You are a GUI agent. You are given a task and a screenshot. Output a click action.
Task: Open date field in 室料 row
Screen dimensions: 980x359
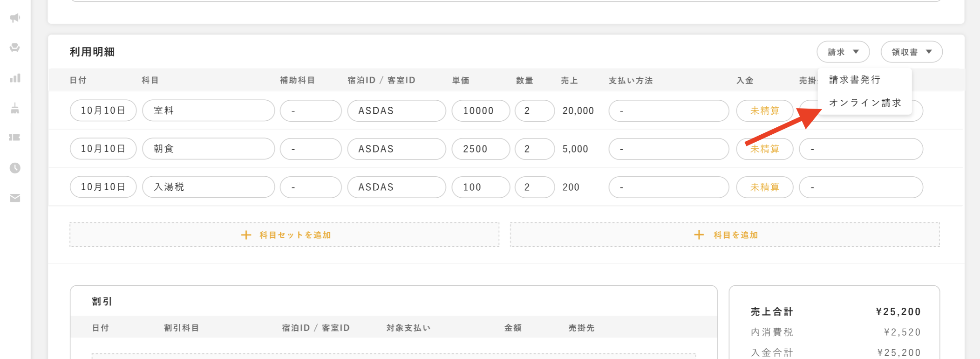103,110
